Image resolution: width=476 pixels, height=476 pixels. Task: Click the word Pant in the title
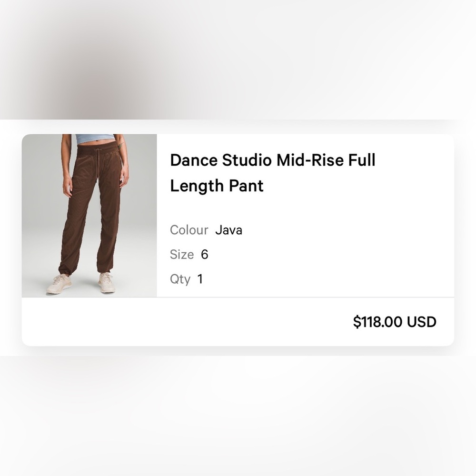245,186
